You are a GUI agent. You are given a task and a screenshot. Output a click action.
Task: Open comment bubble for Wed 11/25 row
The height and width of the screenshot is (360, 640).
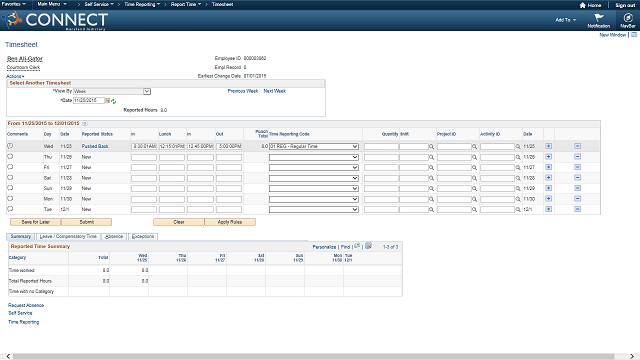point(10,146)
